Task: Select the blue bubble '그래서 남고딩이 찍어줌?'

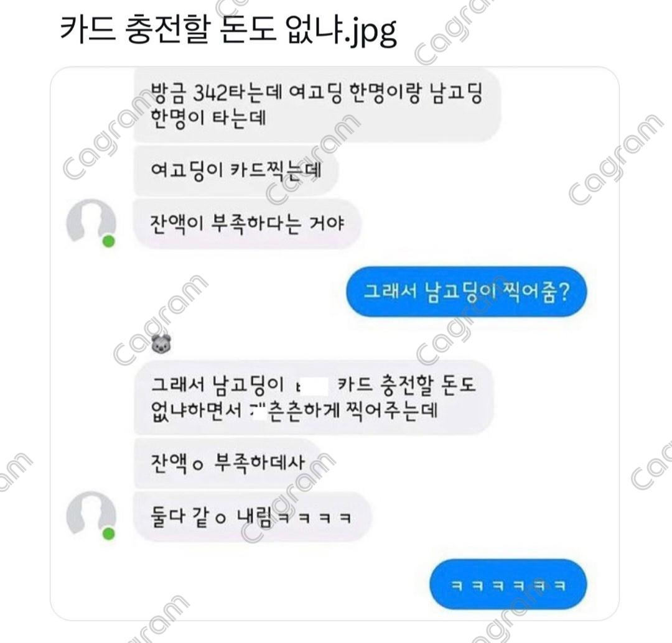Action: pyautogui.click(x=466, y=292)
